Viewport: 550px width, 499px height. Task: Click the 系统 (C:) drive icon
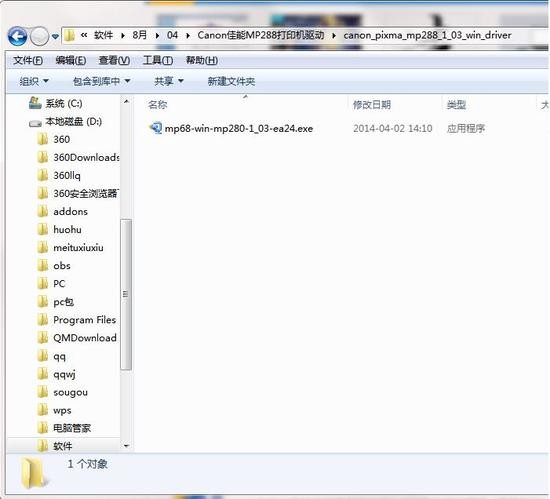[x=35, y=103]
